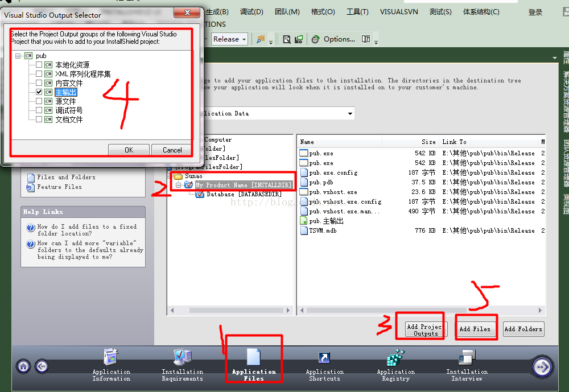Select the pub.vshost.exe file row
Screen dimensions: 569x392
(421, 192)
